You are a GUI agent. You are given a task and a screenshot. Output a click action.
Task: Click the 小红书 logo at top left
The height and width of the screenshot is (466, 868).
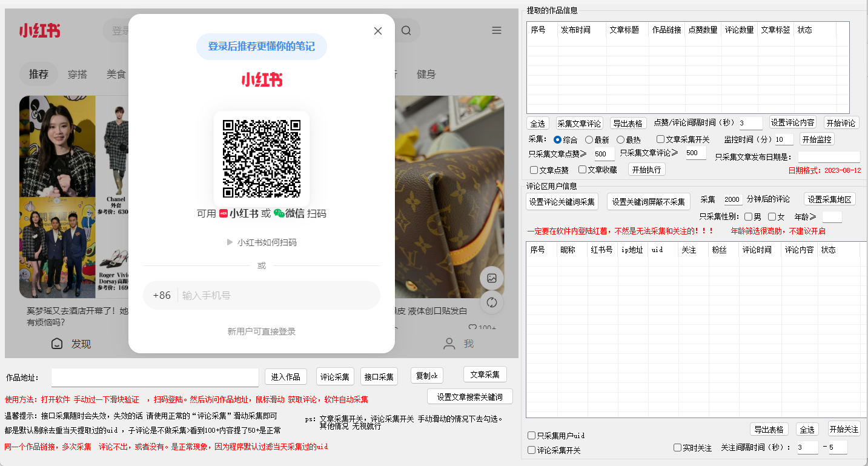pyautogui.click(x=39, y=31)
